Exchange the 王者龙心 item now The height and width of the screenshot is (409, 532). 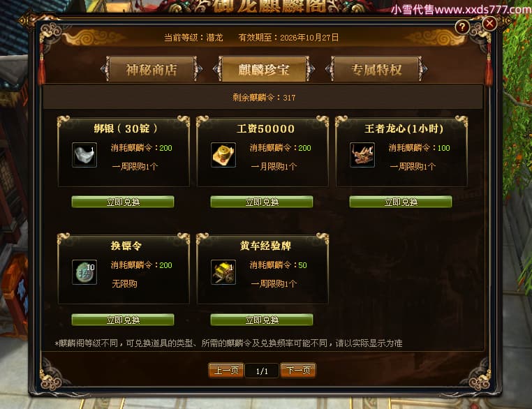(401, 202)
